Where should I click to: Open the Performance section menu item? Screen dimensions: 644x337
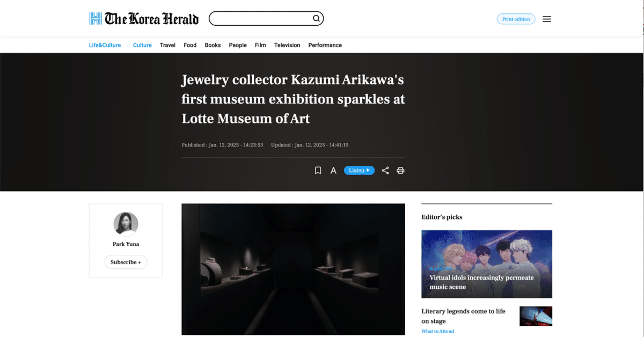325,45
